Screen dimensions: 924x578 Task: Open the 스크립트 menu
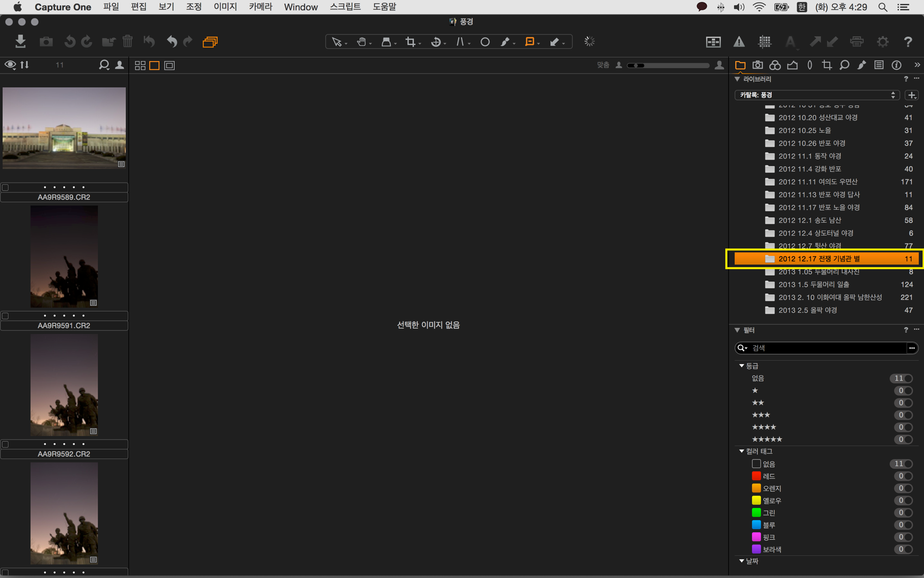tap(345, 7)
